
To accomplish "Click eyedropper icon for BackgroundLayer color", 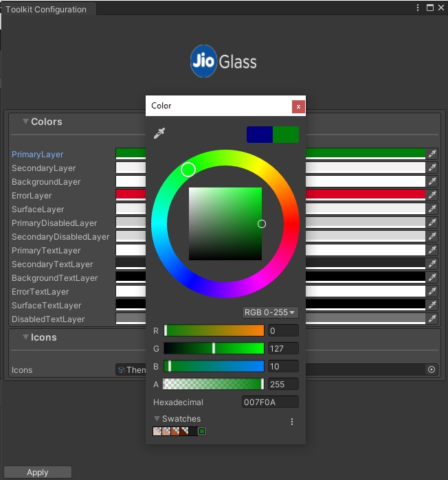I will (432, 181).
